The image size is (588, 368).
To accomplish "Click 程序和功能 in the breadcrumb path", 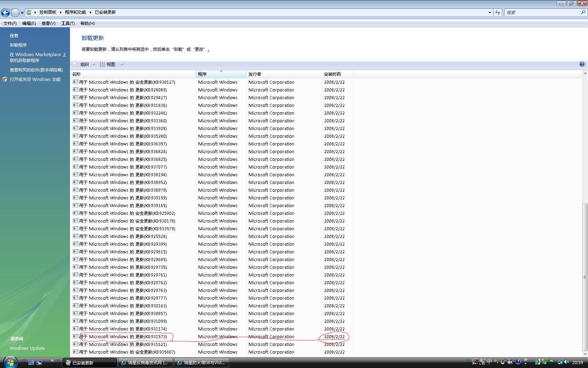I will [x=75, y=12].
